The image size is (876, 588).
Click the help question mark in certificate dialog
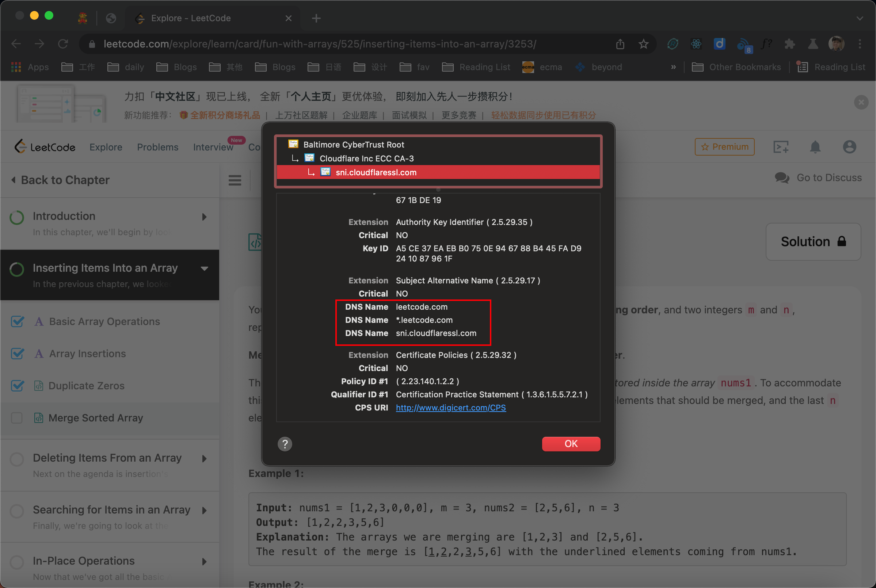[285, 444]
